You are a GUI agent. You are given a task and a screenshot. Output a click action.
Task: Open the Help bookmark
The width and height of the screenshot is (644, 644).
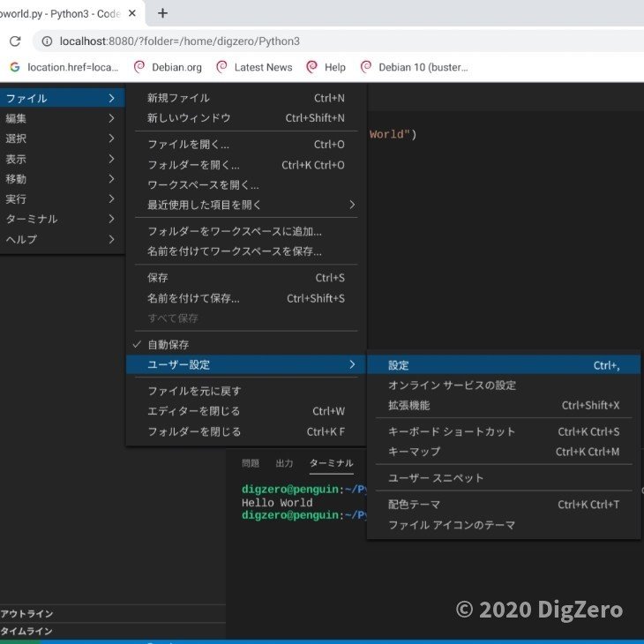tap(326, 67)
